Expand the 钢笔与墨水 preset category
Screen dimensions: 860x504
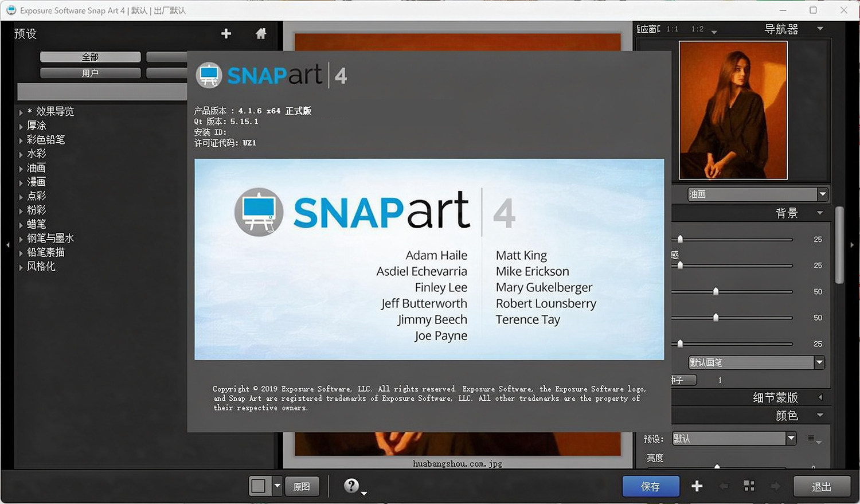pos(21,239)
